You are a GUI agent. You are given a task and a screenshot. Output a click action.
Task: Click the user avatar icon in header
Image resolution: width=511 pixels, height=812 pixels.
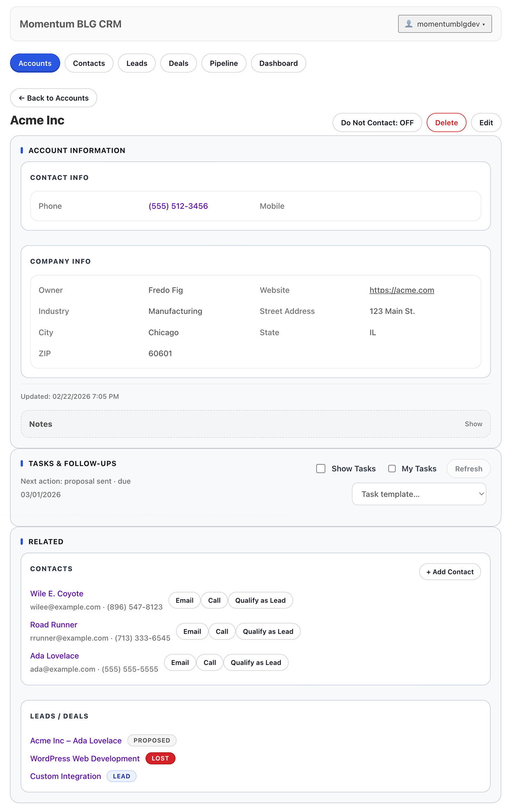(x=408, y=24)
